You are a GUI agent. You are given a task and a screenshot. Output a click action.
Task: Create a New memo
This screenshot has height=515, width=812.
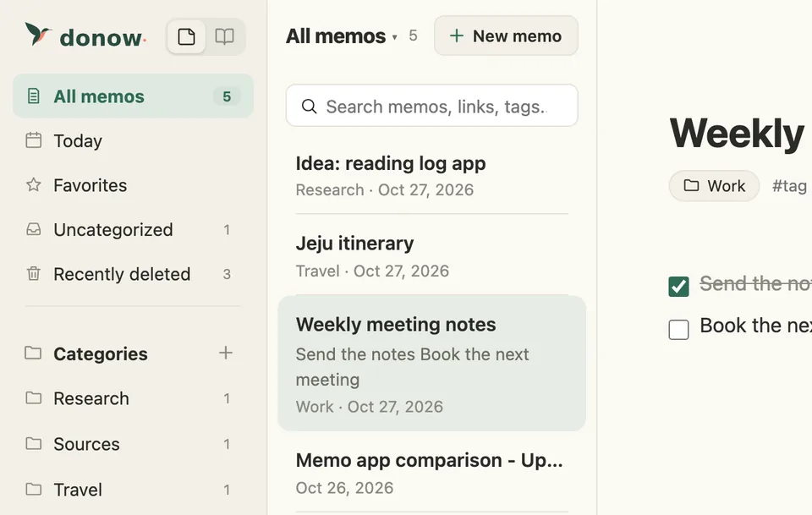506,36
